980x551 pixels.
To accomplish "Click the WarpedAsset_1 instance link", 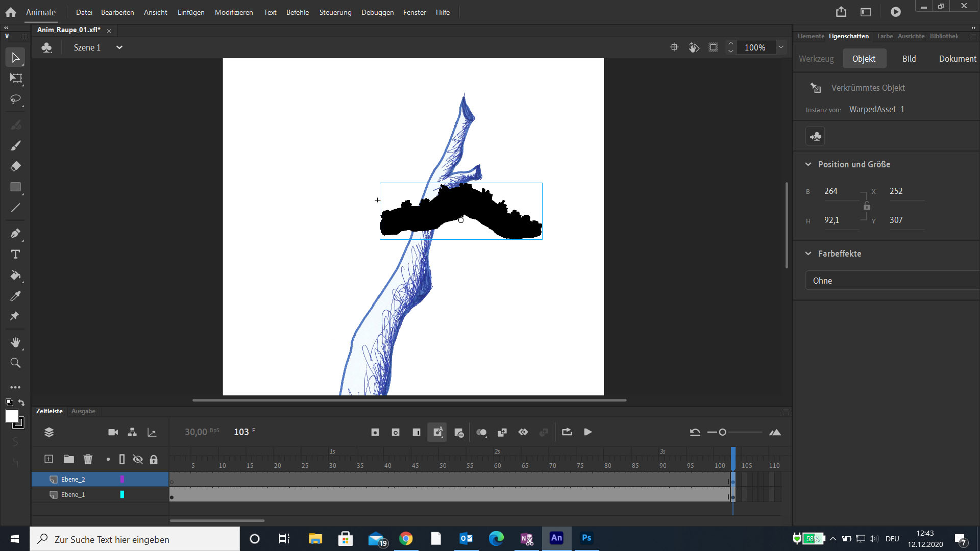I will click(877, 109).
